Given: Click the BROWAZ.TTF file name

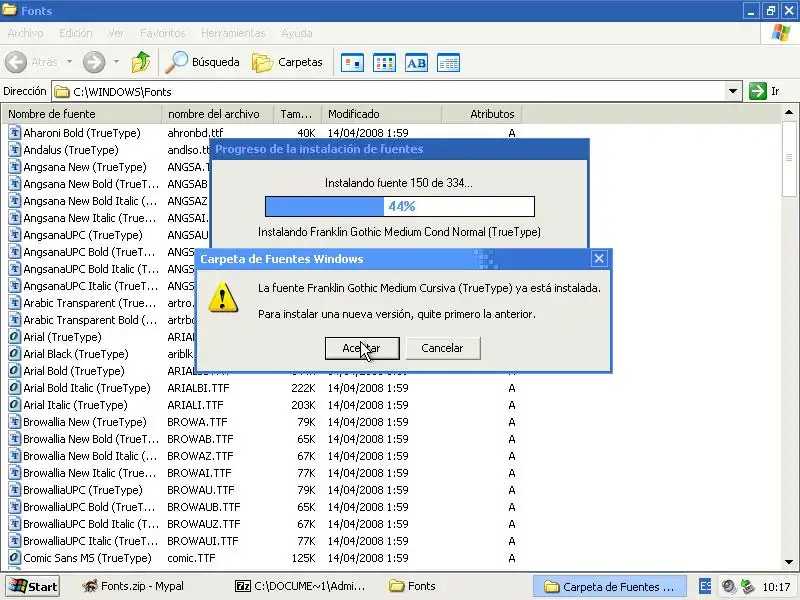Looking at the screenshot, I should (x=200, y=456).
